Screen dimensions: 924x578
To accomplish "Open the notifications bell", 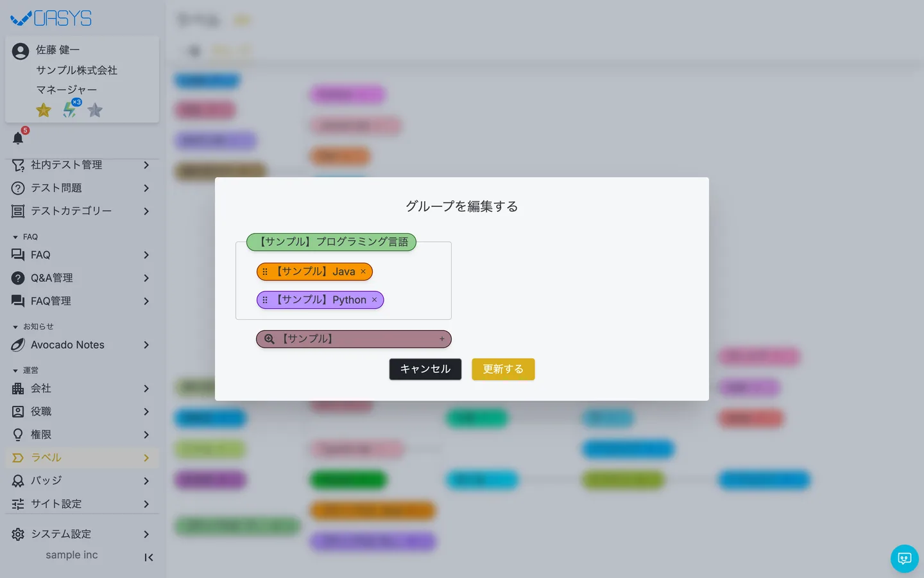I will [x=18, y=138].
